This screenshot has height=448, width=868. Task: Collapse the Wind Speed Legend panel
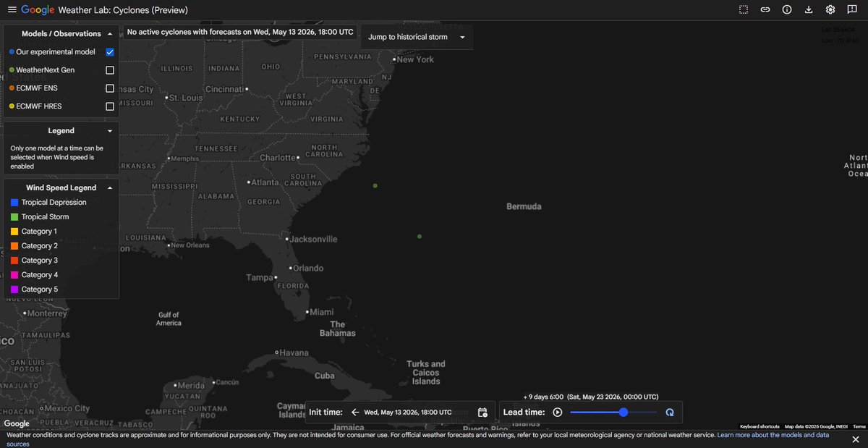[110, 187]
